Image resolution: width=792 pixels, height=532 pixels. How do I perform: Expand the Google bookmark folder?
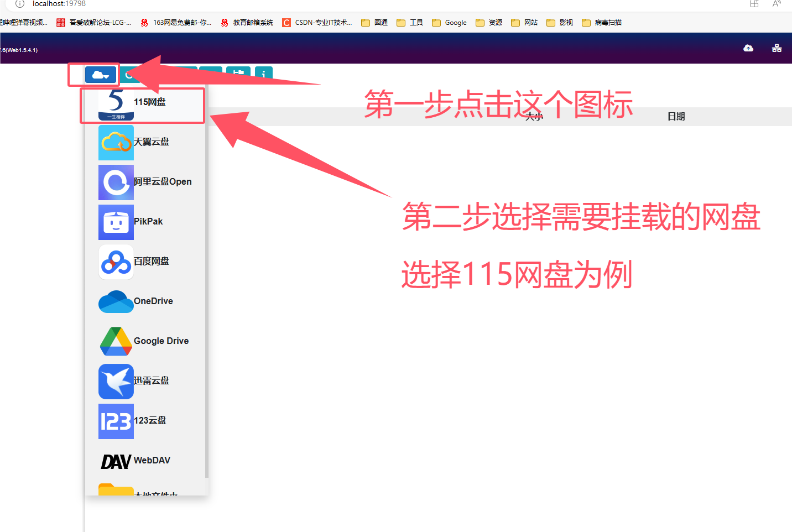tap(450, 23)
